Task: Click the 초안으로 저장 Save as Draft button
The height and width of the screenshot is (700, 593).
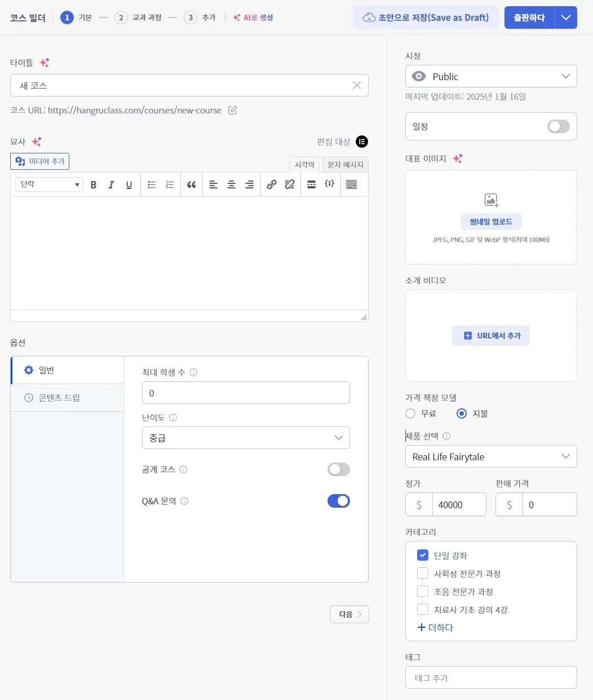Action: pyautogui.click(x=426, y=17)
